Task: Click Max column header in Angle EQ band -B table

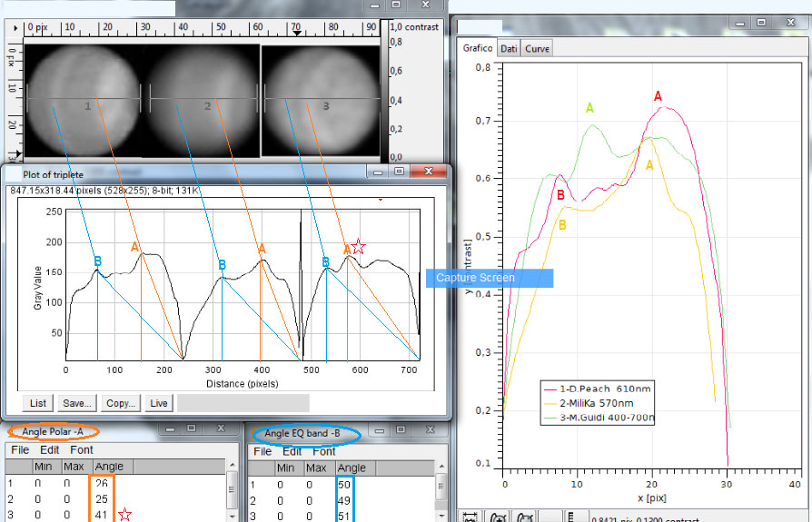Action: pyautogui.click(x=320, y=468)
